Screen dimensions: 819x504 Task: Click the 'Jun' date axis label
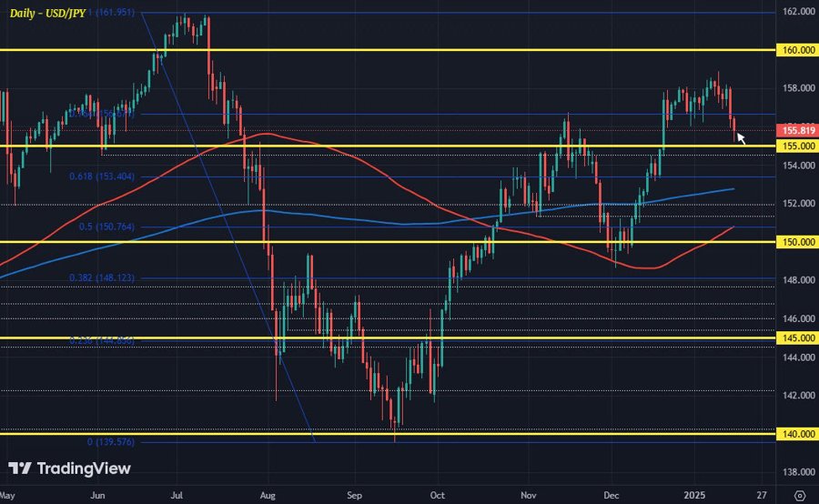pos(97,495)
